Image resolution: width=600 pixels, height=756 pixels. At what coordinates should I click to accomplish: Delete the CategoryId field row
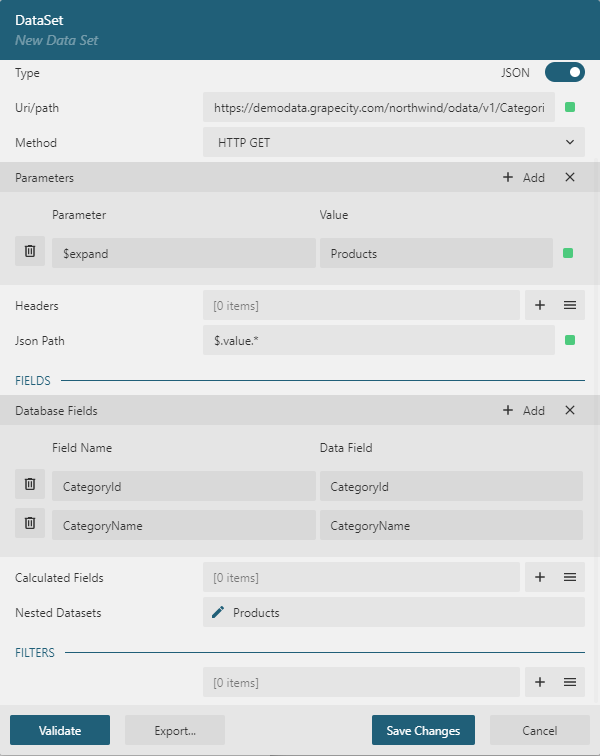[30, 485]
